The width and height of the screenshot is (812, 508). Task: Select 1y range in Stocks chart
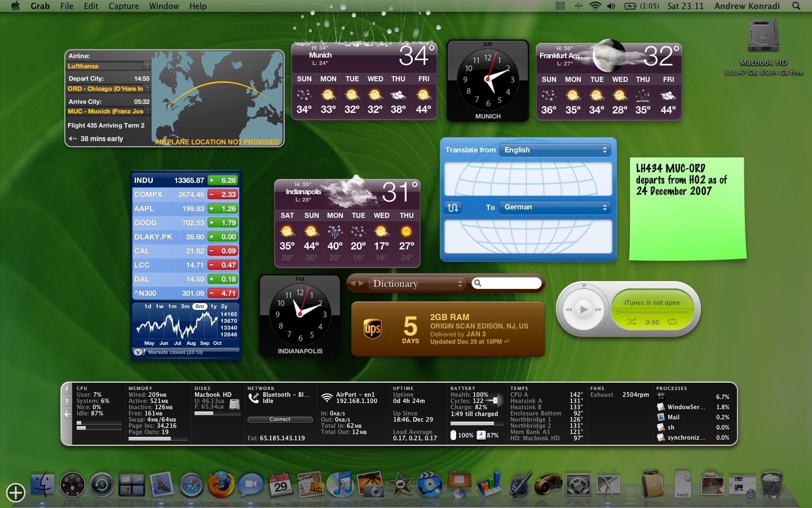coord(213,306)
